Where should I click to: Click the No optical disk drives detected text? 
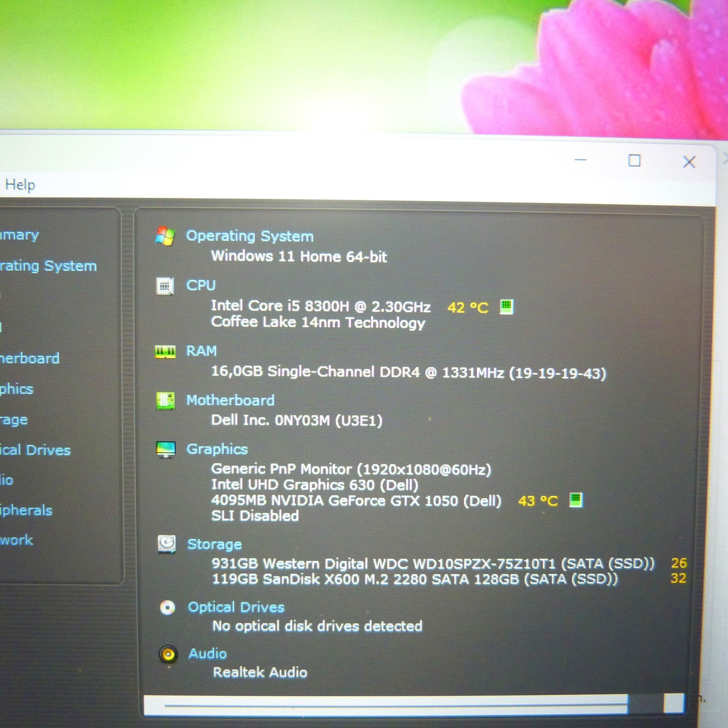pos(317,627)
